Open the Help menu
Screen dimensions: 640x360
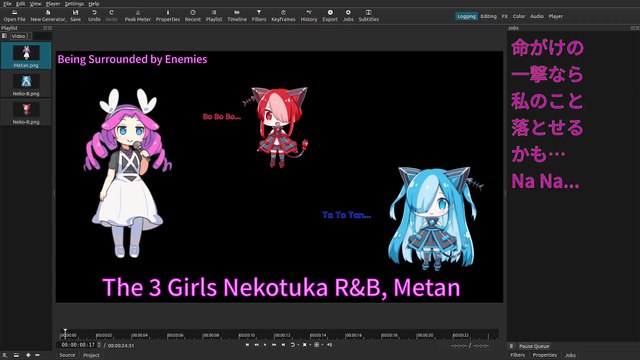coord(94,4)
